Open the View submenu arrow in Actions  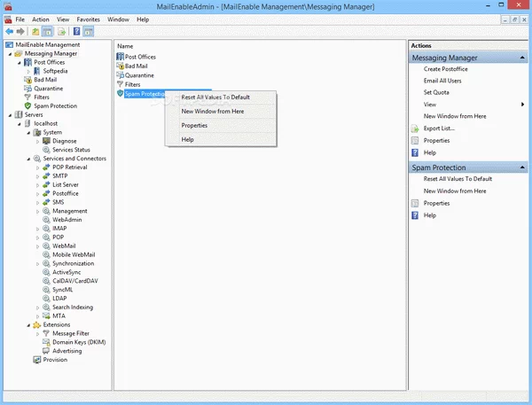point(523,105)
